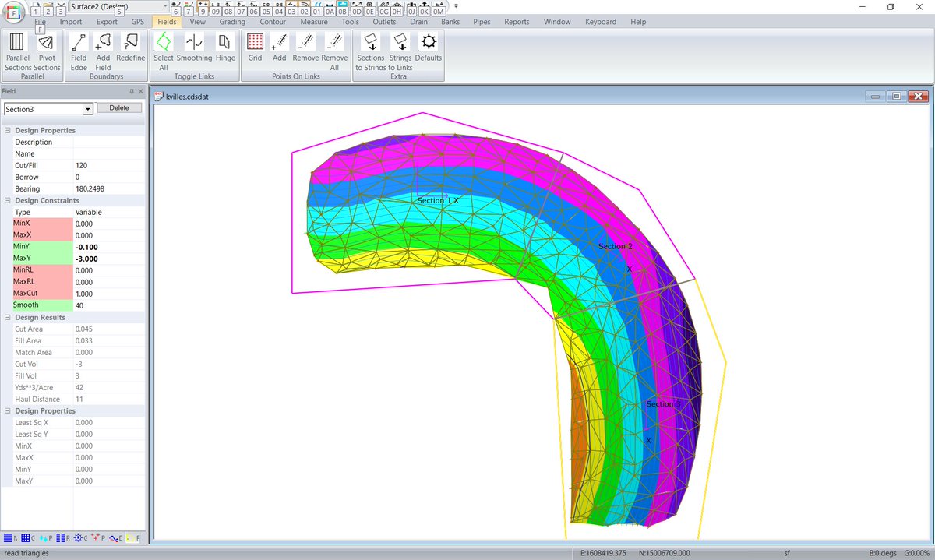Open the File menu
This screenshot has height=560, width=935.
40,22
